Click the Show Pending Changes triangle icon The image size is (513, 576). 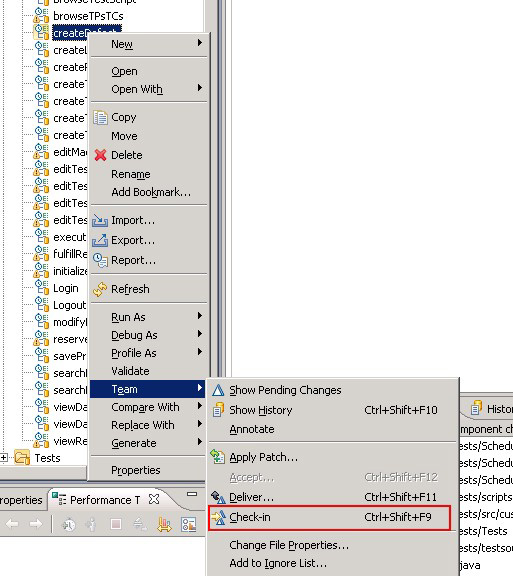(218, 390)
